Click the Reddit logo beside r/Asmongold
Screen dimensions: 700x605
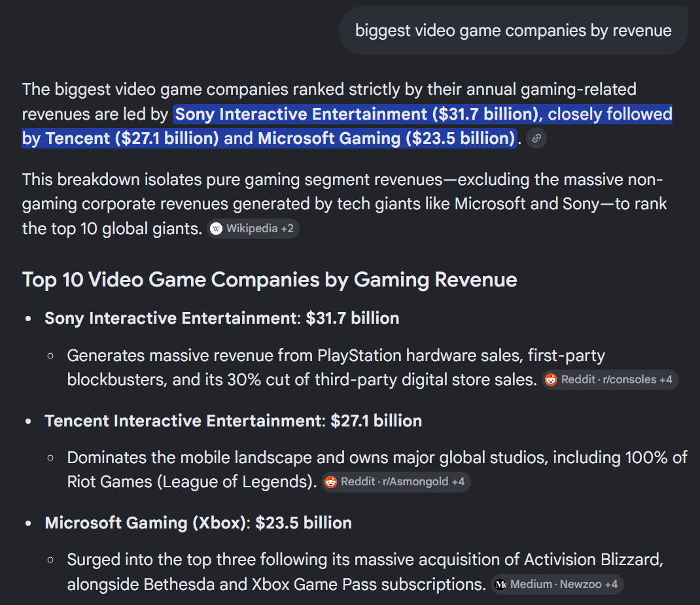point(331,482)
